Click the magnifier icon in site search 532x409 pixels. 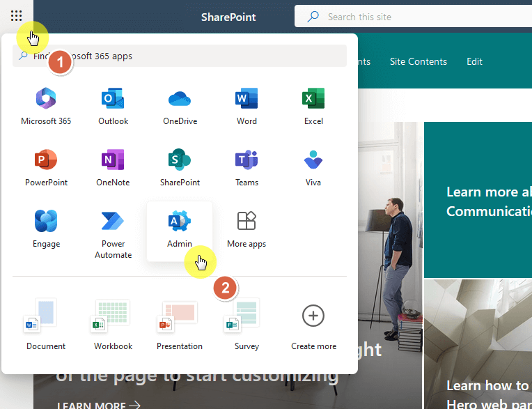coord(313,16)
